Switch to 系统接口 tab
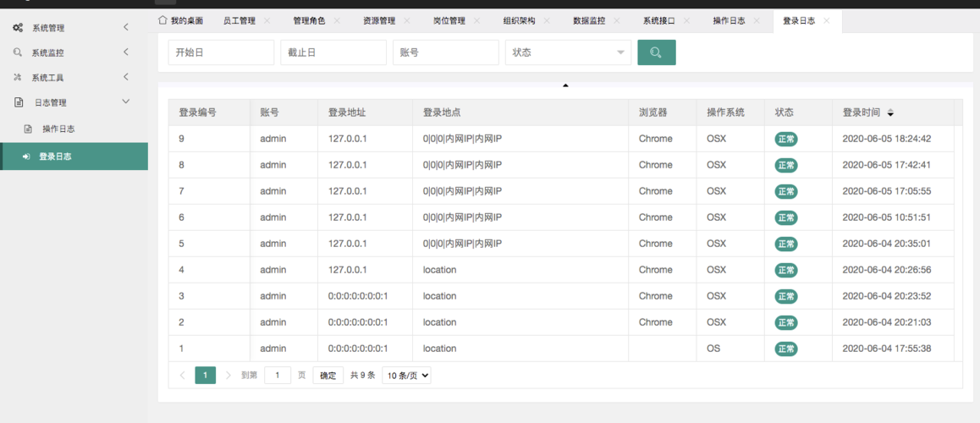 pyautogui.click(x=659, y=20)
